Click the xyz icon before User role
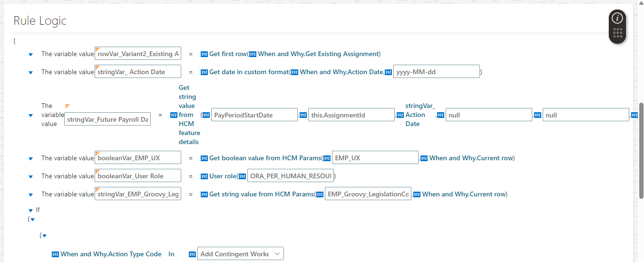 205,176
